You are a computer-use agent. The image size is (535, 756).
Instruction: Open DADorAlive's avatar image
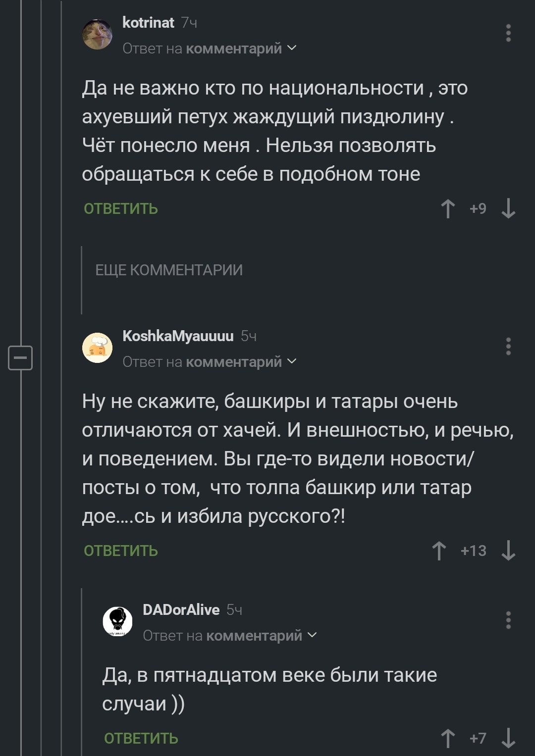[117, 621]
